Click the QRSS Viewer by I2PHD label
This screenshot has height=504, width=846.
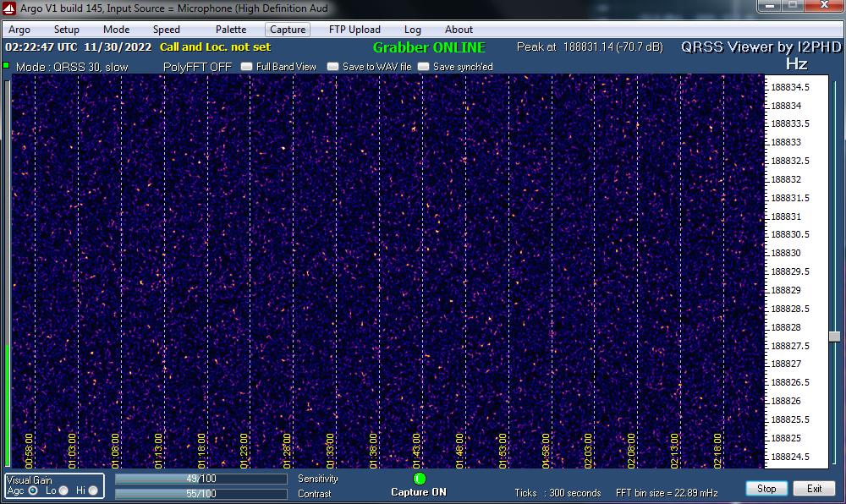click(x=761, y=47)
